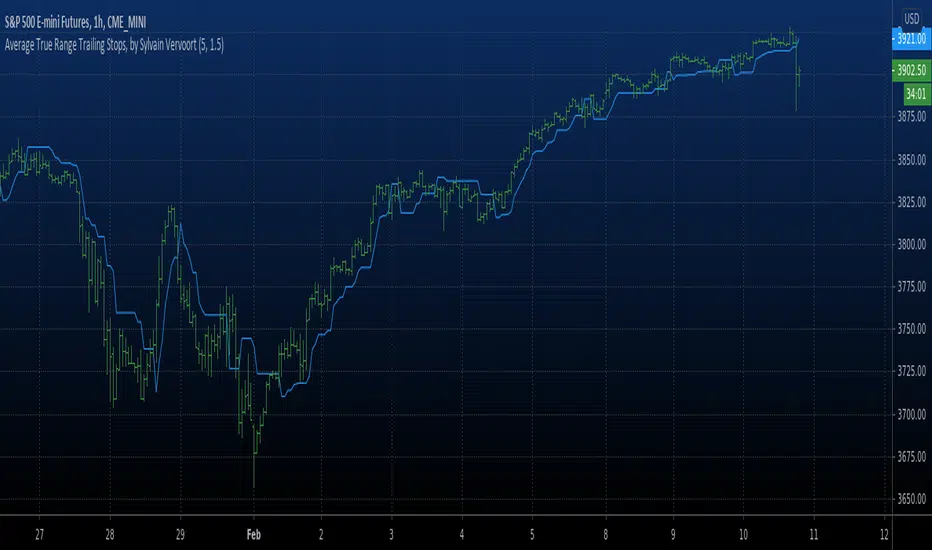Image resolution: width=932 pixels, height=550 pixels.
Task: Click date 3 on the time axis
Action: click(391, 535)
